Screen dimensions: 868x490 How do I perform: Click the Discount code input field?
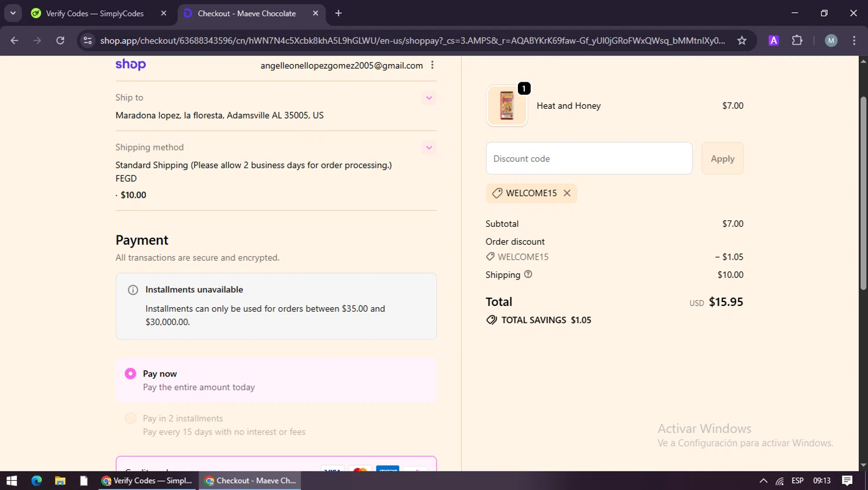click(x=589, y=159)
